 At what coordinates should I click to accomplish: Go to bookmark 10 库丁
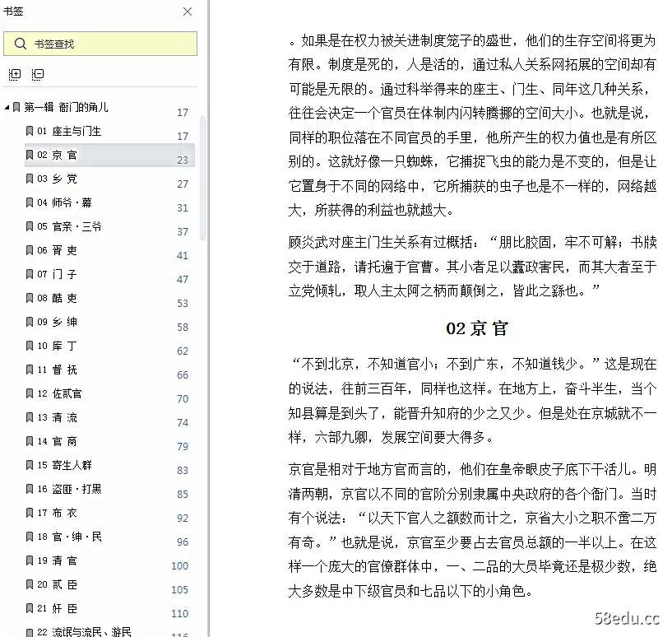[57, 346]
